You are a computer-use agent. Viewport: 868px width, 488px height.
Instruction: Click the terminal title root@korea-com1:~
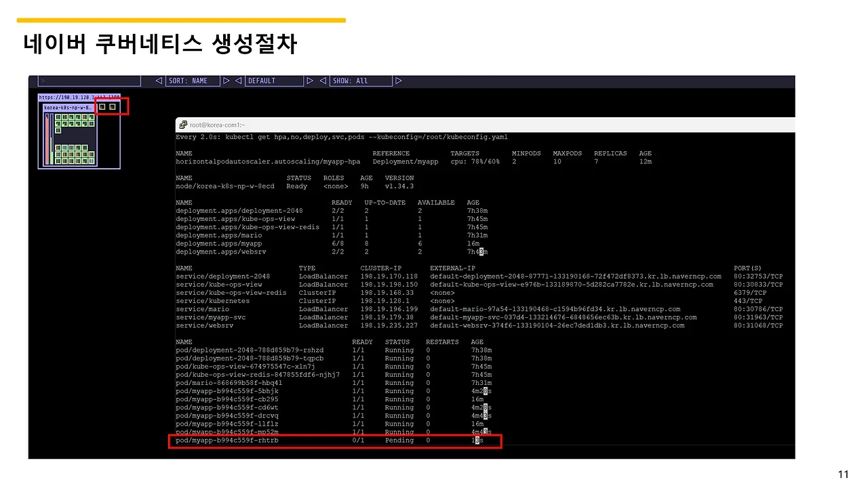click(x=218, y=125)
